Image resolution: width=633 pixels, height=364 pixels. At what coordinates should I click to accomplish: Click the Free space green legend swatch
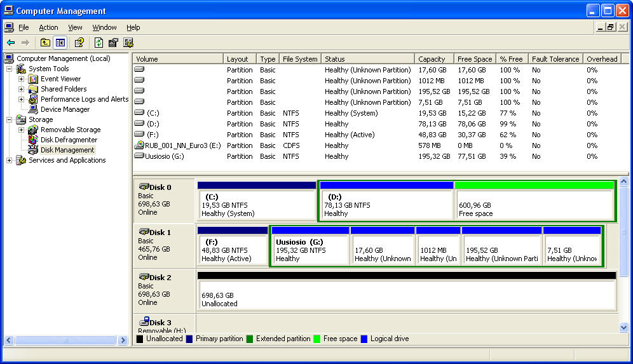tap(317, 339)
